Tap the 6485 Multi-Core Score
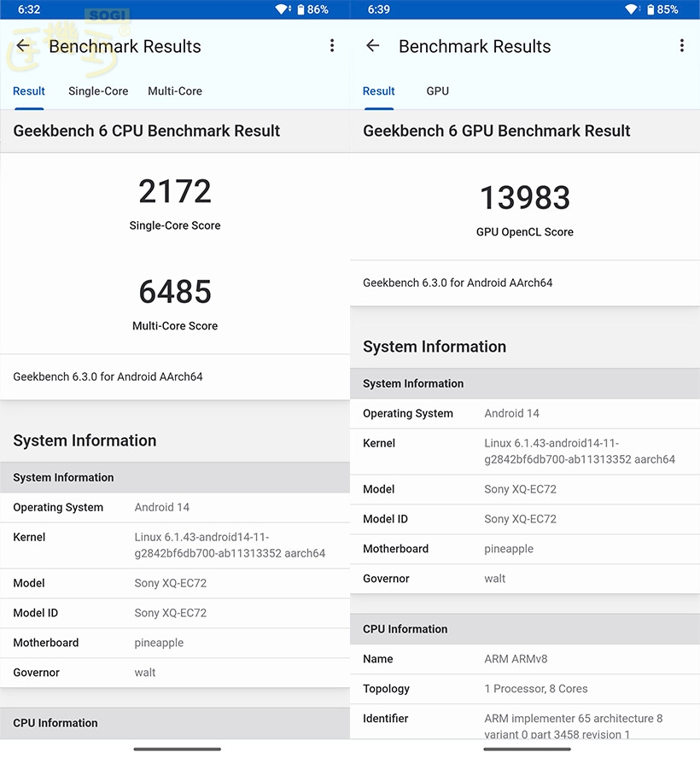 pos(175,292)
